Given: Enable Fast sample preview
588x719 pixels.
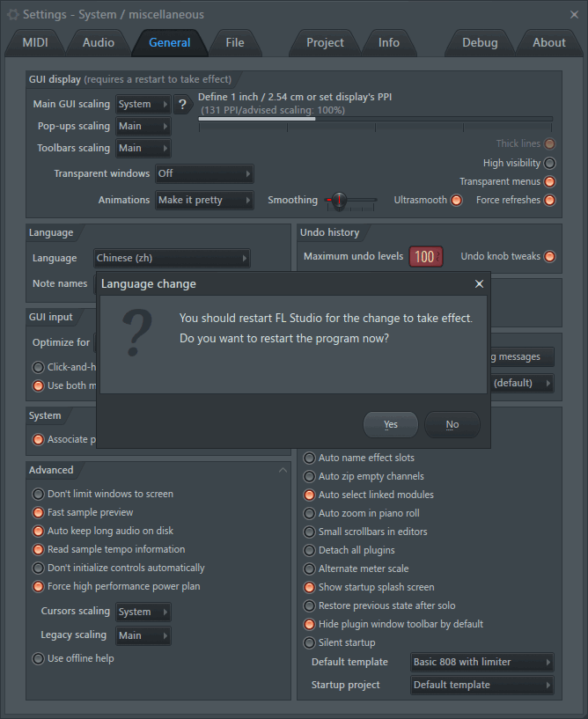Looking at the screenshot, I should click(x=38, y=512).
